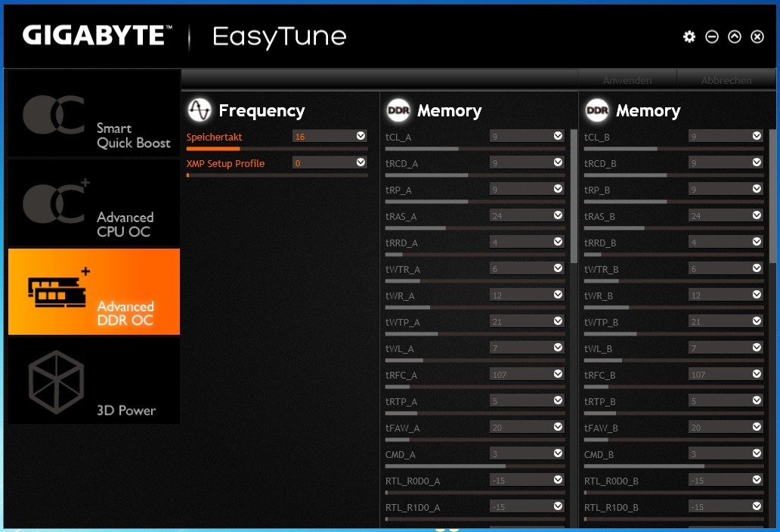Expand the tRRD_A dropdown arrow
This screenshot has height=532, width=780.
[x=558, y=241]
